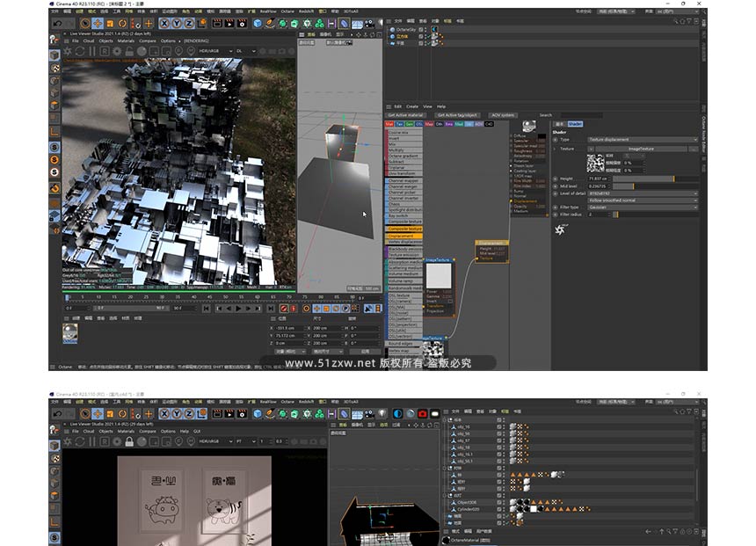Expand the Texture parameter disclosure arrow
The height and width of the screenshot is (546, 756).
coord(555,149)
